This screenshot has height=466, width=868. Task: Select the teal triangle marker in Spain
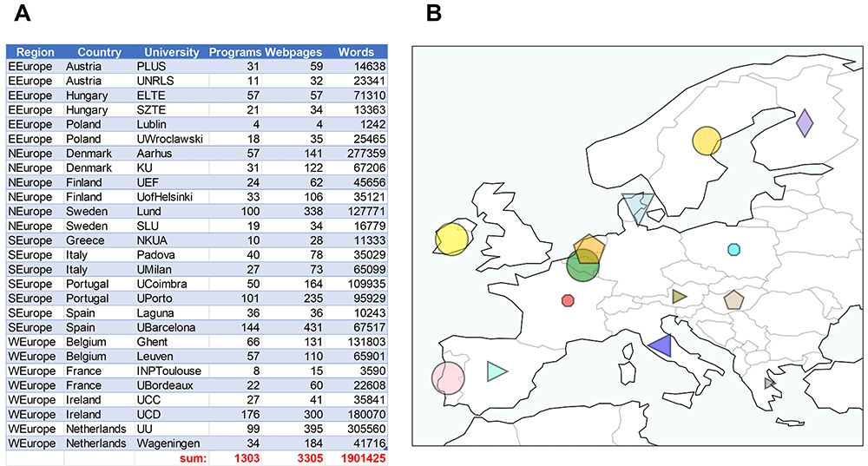(496, 371)
